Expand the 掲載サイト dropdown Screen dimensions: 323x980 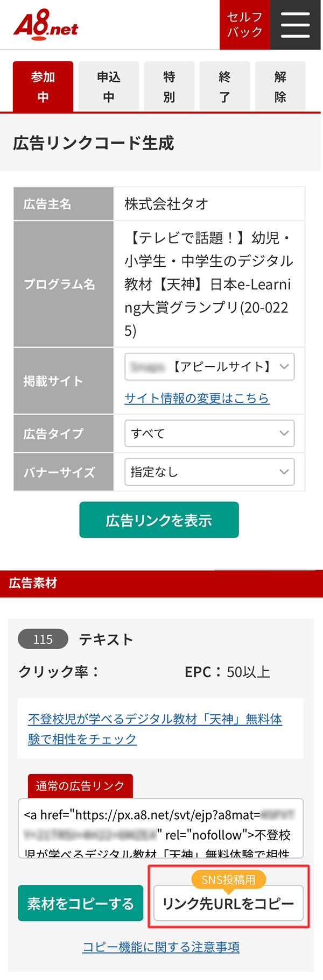pyautogui.click(x=209, y=367)
